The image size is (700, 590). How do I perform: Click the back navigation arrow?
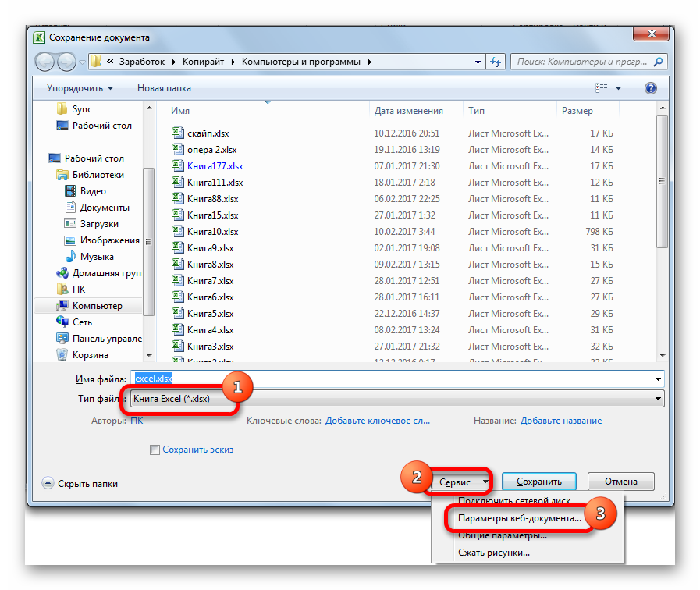[x=46, y=62]
